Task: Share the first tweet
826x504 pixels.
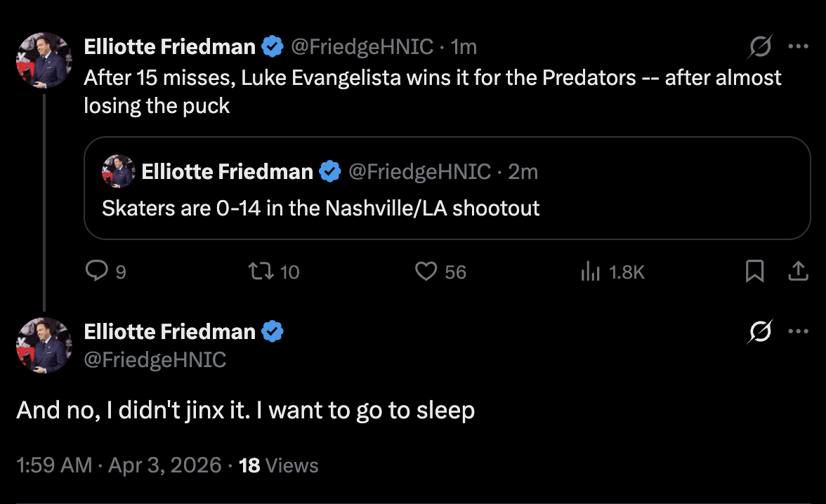Action: tap(799, 271)
